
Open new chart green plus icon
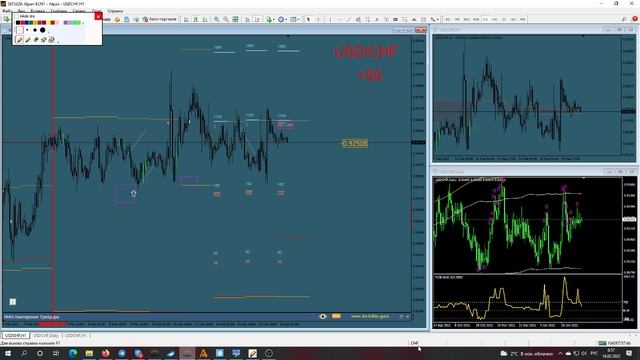6,19
